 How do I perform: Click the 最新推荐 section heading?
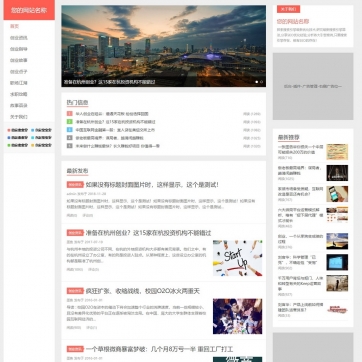[x=289, y=137]
